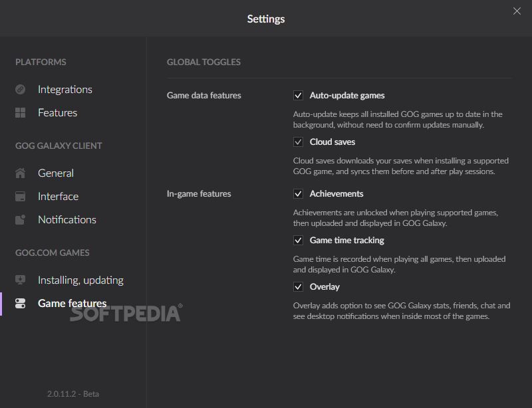Click the Features grid icon

coord(21,112)
